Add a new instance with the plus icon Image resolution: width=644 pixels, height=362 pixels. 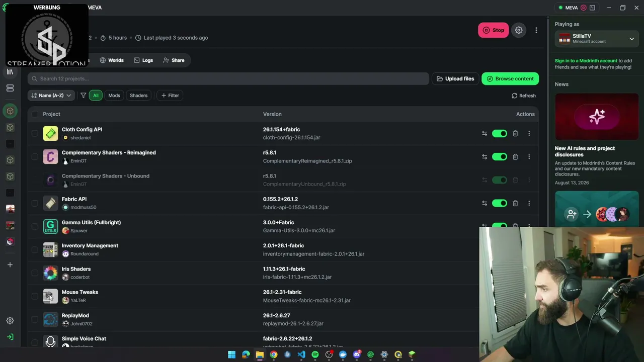[x=10, y=264]
